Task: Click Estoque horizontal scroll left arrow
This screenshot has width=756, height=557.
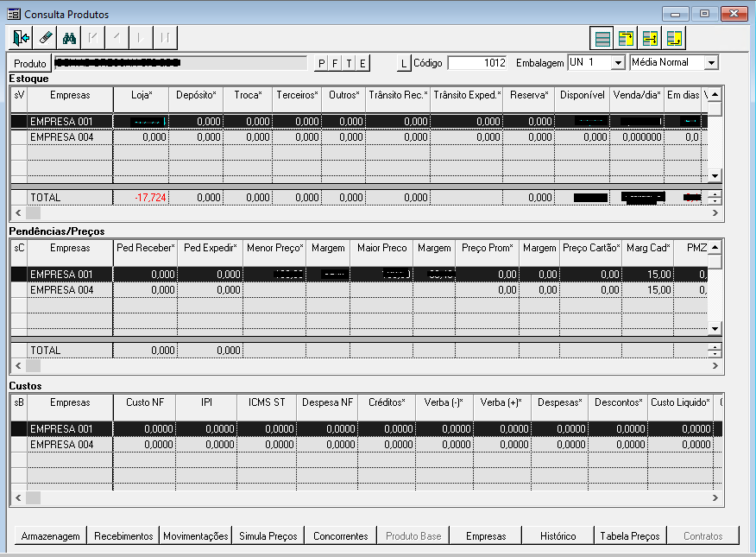Action: [18, 212]
